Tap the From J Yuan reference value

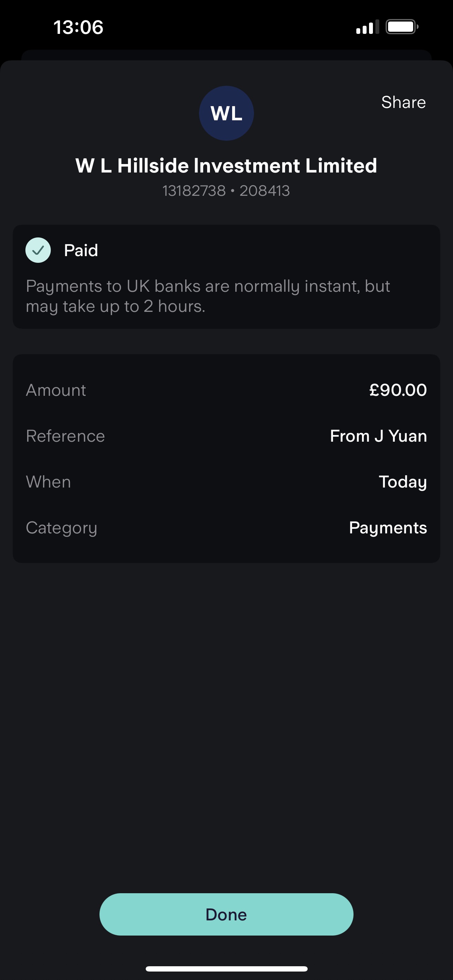point(378,436)
